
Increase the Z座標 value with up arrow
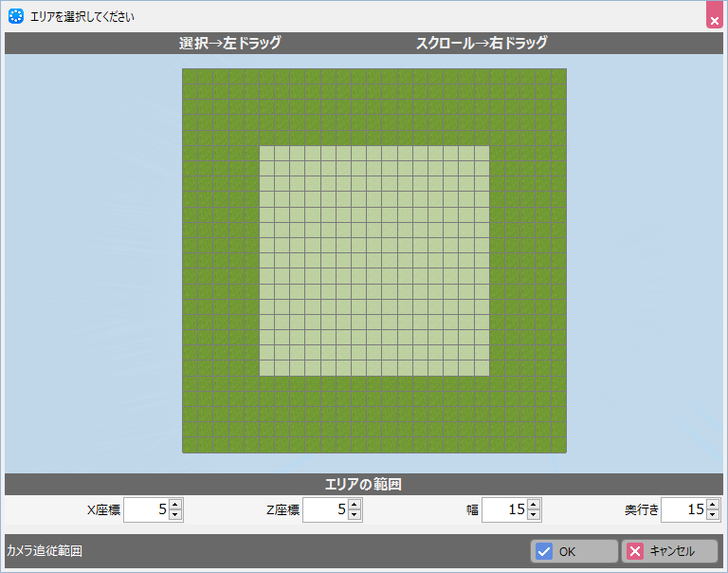pos(355,505)
